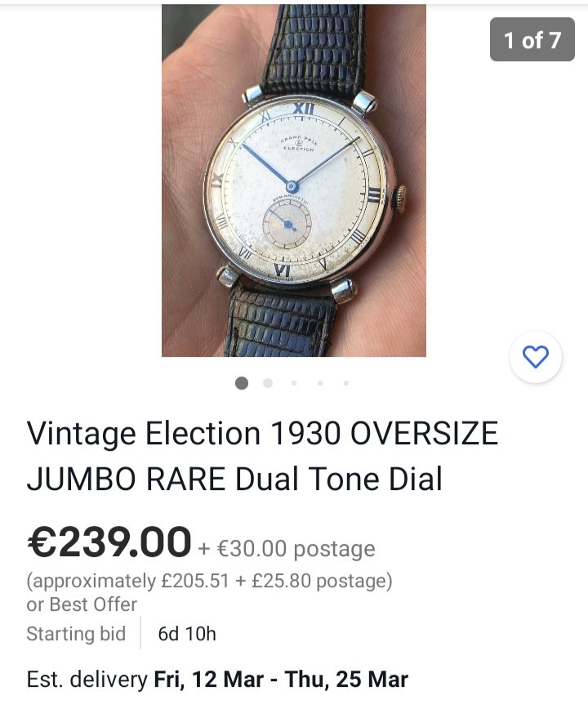Add item to watchlist with heart icon
Image resolution: width=588 pixels, height=709 pixels.
point(536,357)
